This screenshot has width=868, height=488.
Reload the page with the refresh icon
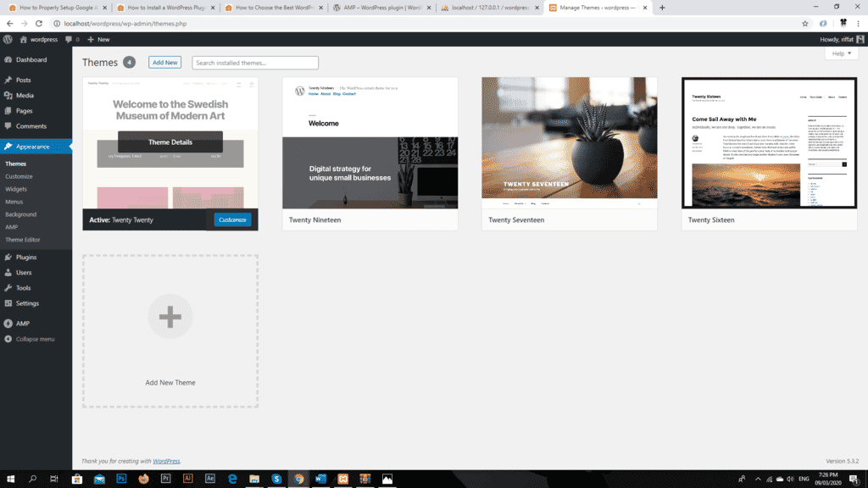pos(39,23)
